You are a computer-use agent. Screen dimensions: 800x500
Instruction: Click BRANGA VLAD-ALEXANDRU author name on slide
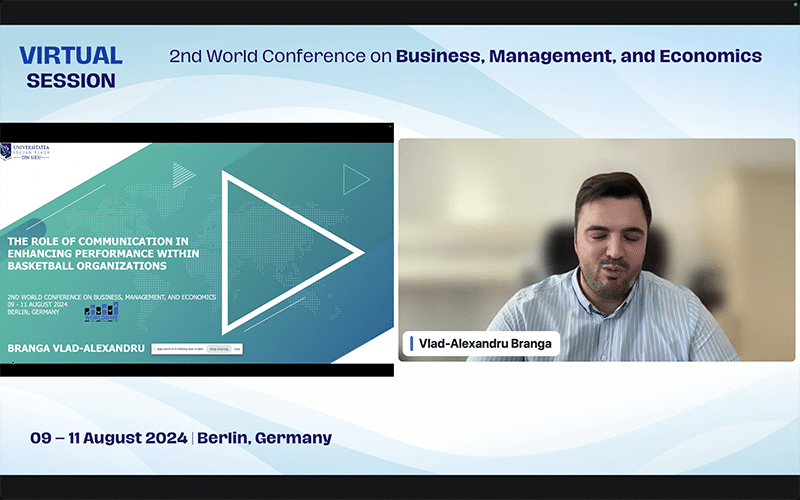[x=76, y=348]
